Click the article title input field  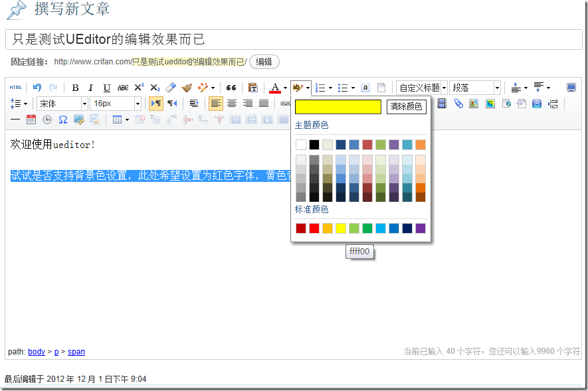pyautogui.click(x=294, y=39)
